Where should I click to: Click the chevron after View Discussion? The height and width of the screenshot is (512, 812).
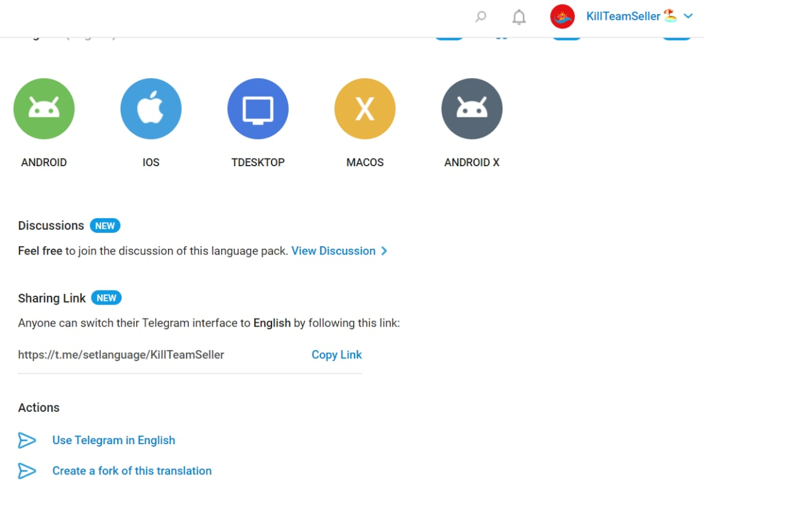click(x=384, y=251)
